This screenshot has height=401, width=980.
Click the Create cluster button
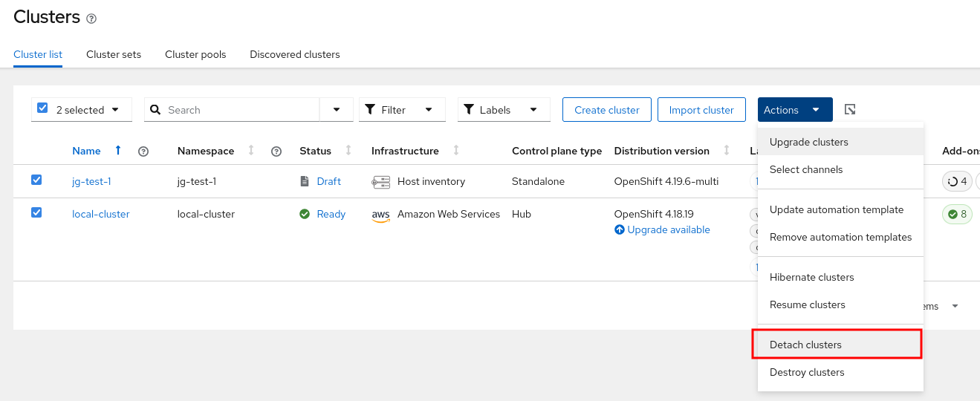(606, 110)
